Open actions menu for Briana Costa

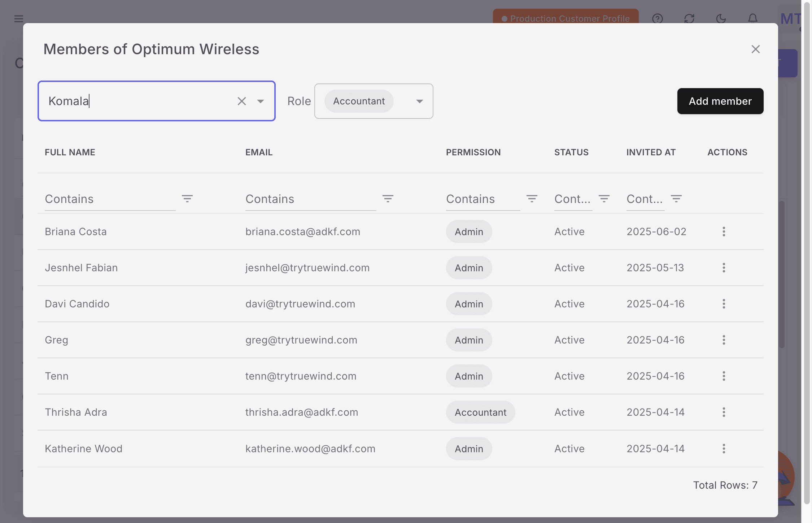coord(724,232)
